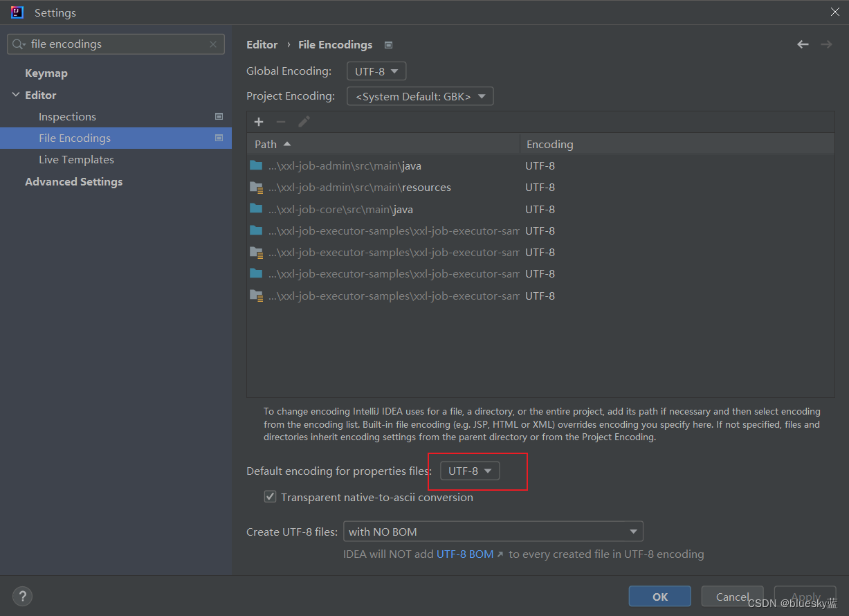Click into the settings search field
This screenshot has height=616, width=849.
click(116, 44)
